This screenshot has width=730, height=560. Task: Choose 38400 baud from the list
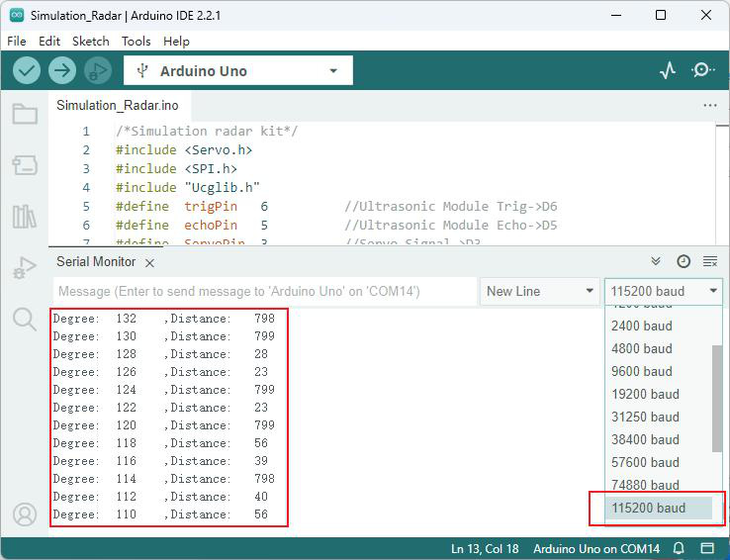[659, 440]
